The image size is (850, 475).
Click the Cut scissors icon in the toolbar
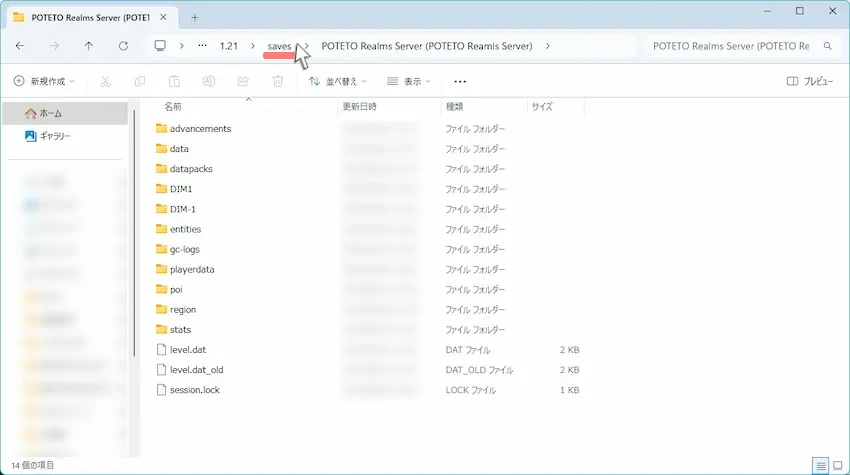(x=106, y=81)
